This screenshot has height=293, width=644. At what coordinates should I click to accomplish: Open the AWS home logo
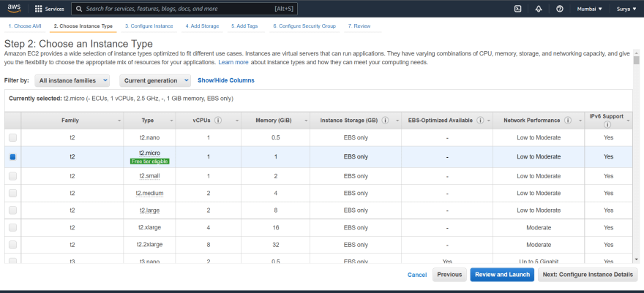tap(14, 8)
